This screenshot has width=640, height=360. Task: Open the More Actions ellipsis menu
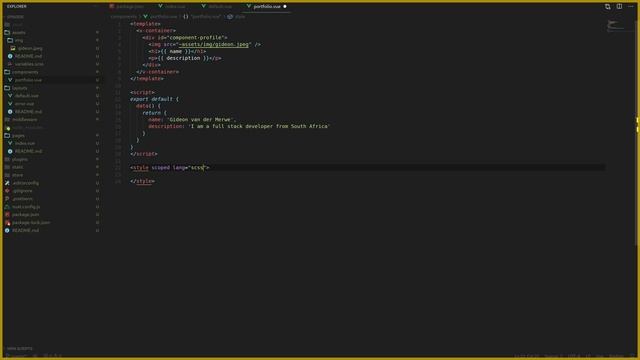pos(631,7)
